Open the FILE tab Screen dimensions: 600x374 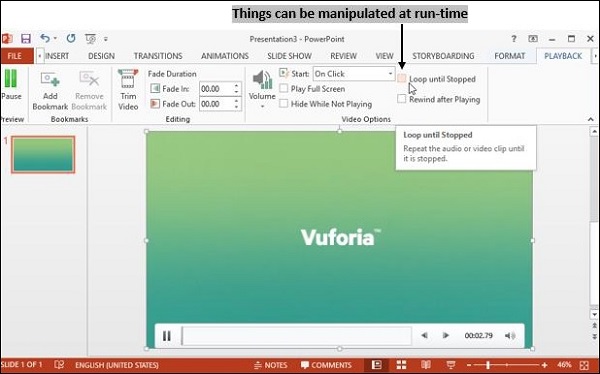(x=15, y=56)
